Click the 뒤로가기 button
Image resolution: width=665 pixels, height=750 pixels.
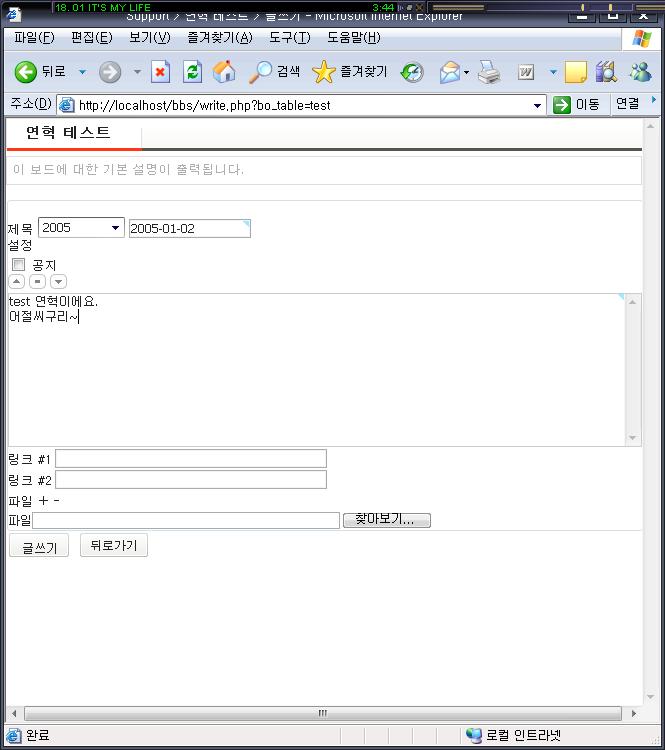point(114,545)
